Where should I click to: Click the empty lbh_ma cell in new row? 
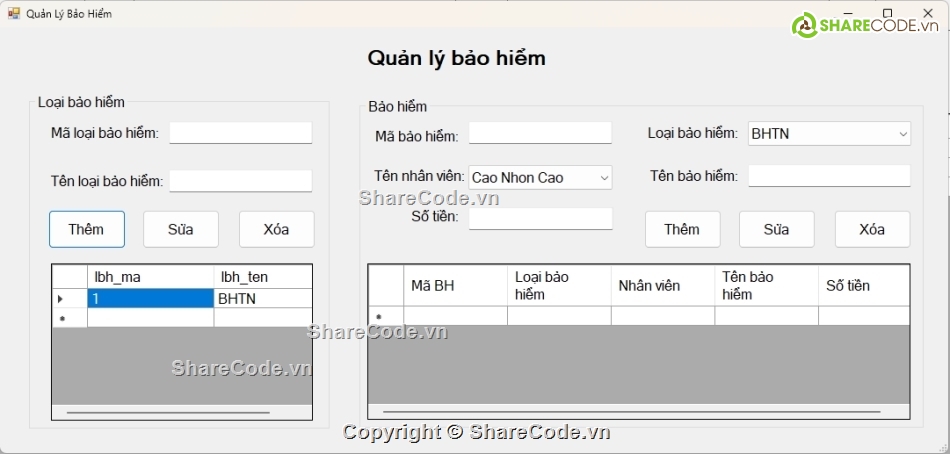coord(150,318)
